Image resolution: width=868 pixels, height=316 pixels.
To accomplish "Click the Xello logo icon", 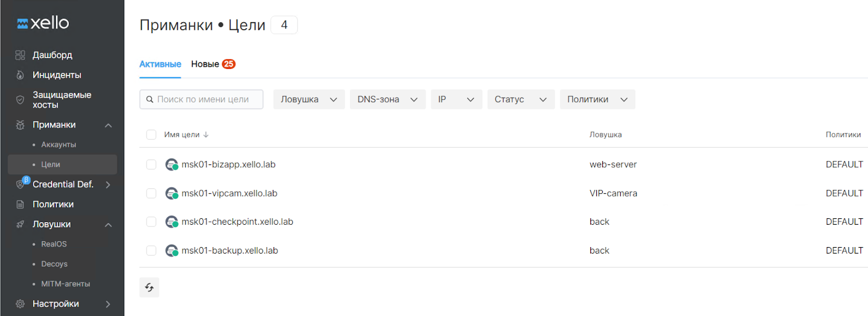I will [22, 23].
